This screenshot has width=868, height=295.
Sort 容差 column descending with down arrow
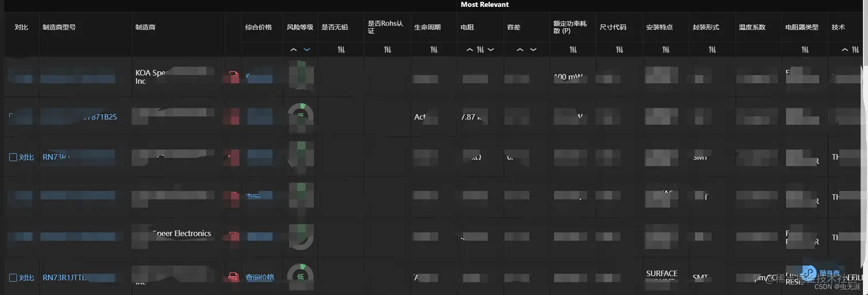point(533,50)
